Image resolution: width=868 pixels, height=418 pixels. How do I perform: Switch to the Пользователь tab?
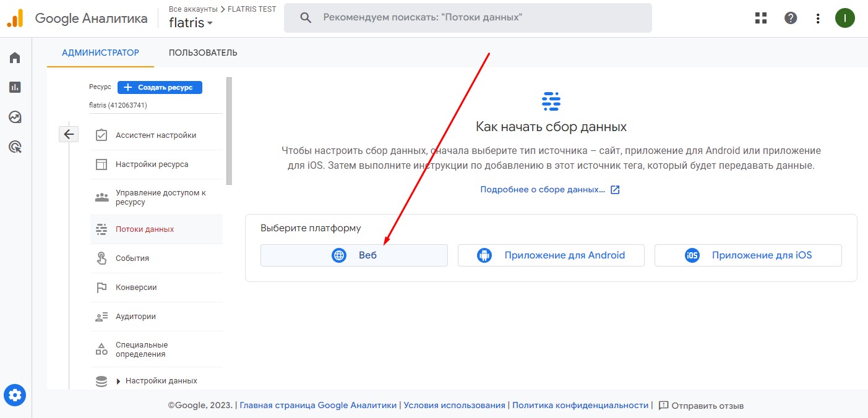[203, 53]
